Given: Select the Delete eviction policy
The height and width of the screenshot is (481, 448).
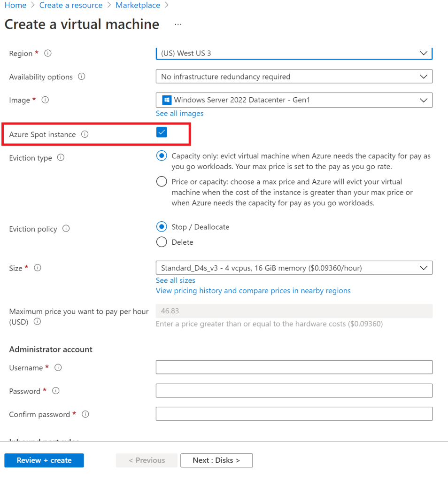Looking at the screenshot, I should click(162, 242).
